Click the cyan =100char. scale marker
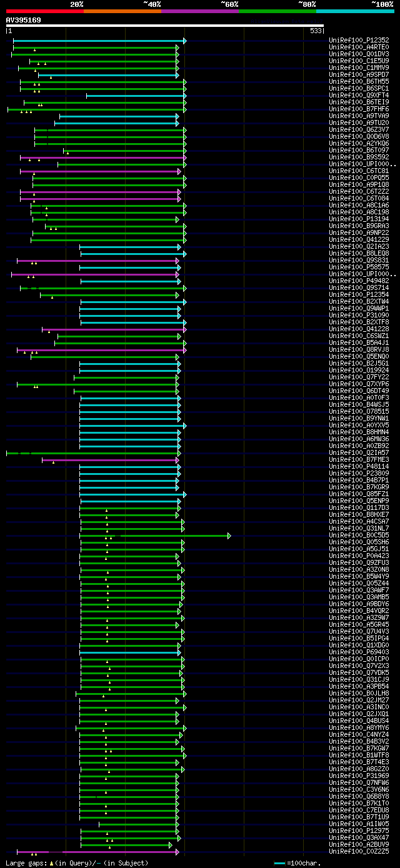 point(279,864)
